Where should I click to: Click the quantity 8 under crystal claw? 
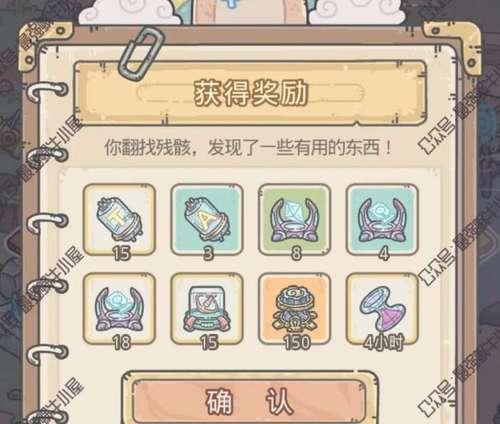[296, 253]
